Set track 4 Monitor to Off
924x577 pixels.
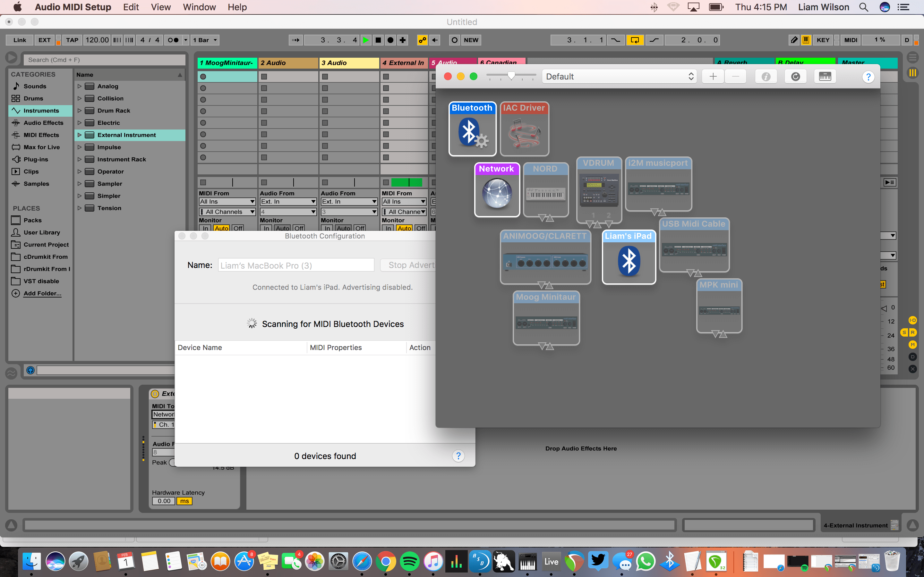point(420,228)
